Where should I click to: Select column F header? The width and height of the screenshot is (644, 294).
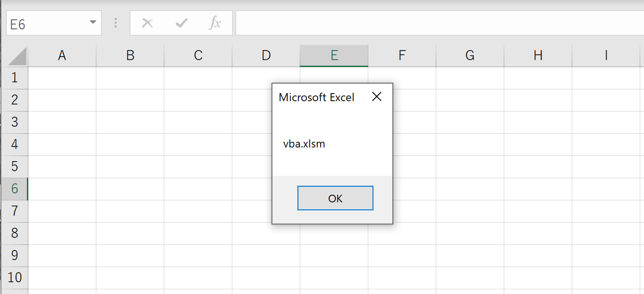point(402,56)
